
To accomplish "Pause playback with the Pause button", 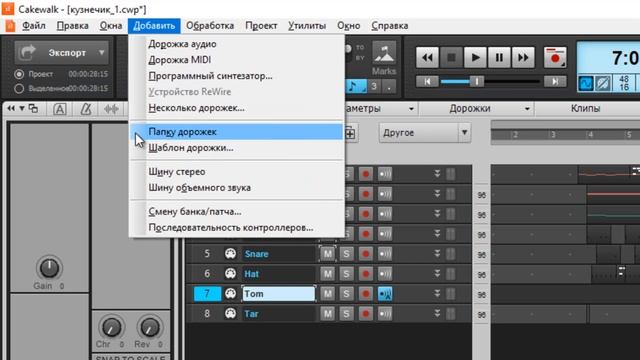I will point(499,58).
